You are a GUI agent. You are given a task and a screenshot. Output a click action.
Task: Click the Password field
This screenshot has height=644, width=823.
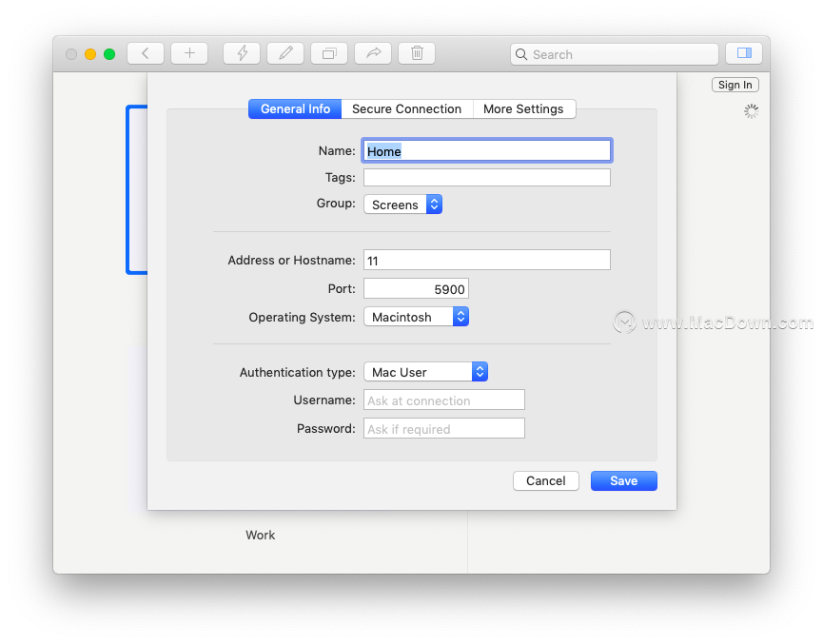click(x=444, y=429)
